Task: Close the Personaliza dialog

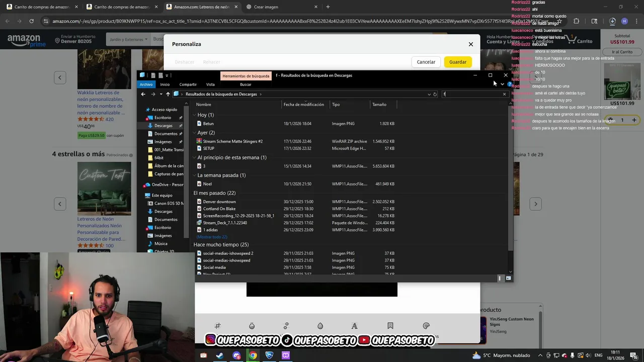Action: [471, 44]
